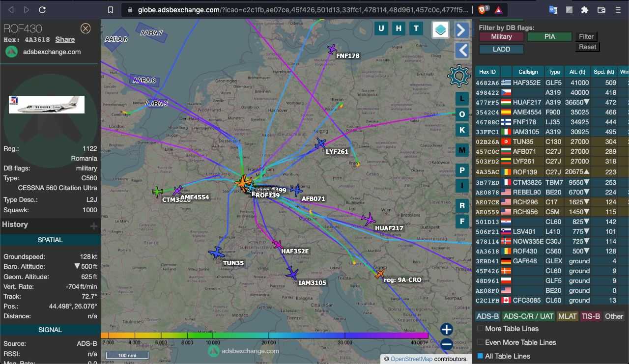The image size is (629, 364).
Task: Toggle the I map option button
Action: [x=462, y=186]
